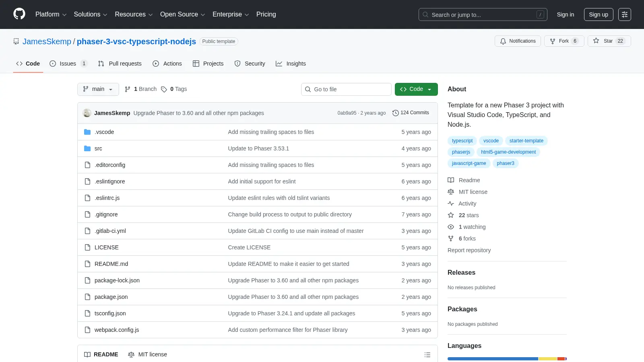Click the phaser3 topic tag
This screenshot has height=362, width=644.
point(506,163)
